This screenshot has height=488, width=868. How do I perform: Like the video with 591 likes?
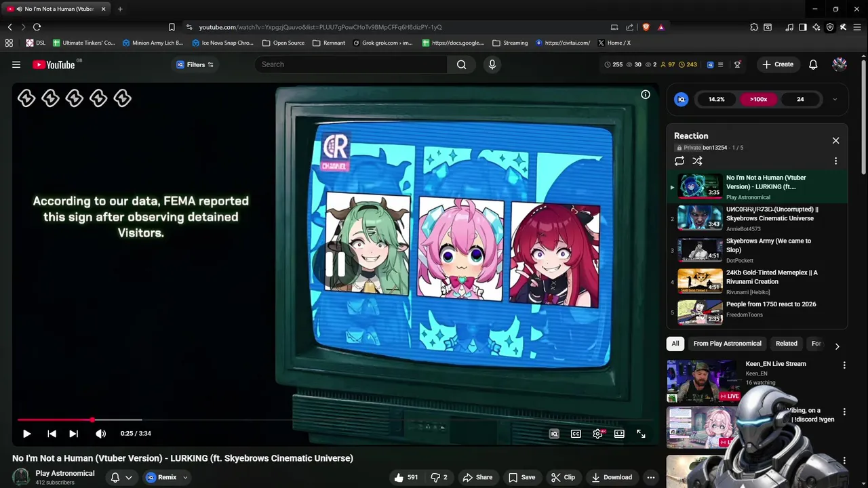point(406,477)
